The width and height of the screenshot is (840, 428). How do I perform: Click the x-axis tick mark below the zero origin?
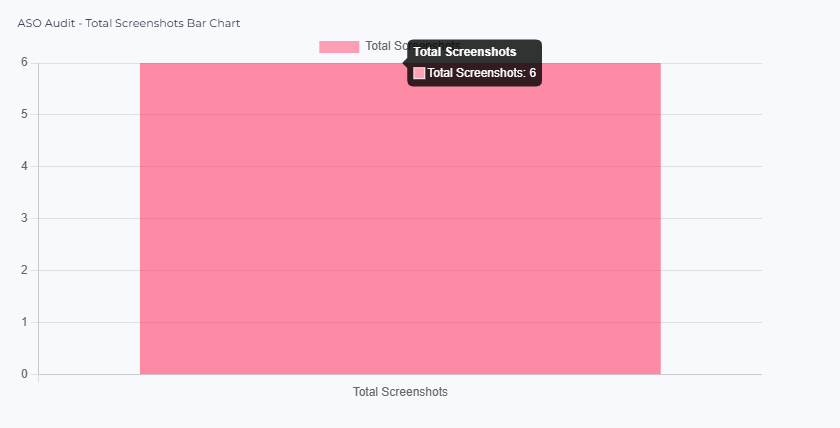(38, 379)
